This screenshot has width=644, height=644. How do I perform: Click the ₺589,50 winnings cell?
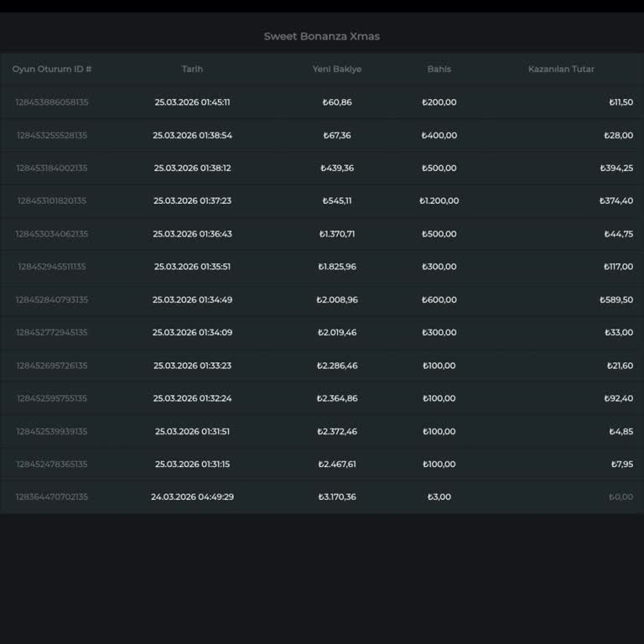tap(616, 299)
